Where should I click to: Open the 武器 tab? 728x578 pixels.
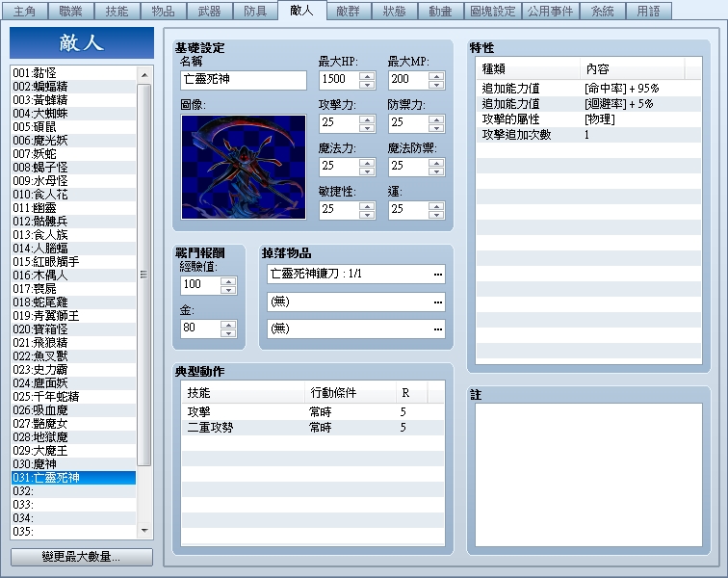(209, 11)
